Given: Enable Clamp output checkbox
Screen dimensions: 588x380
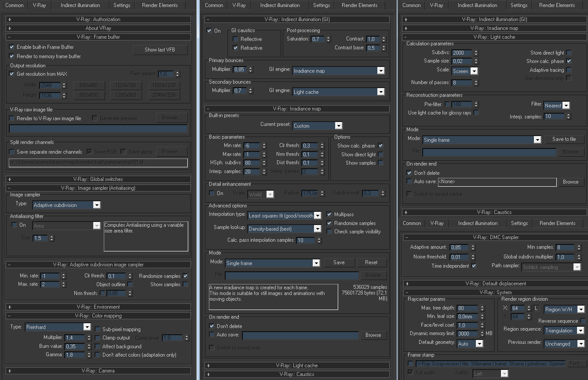Looking at the screenshot, I should click(98, 338).
